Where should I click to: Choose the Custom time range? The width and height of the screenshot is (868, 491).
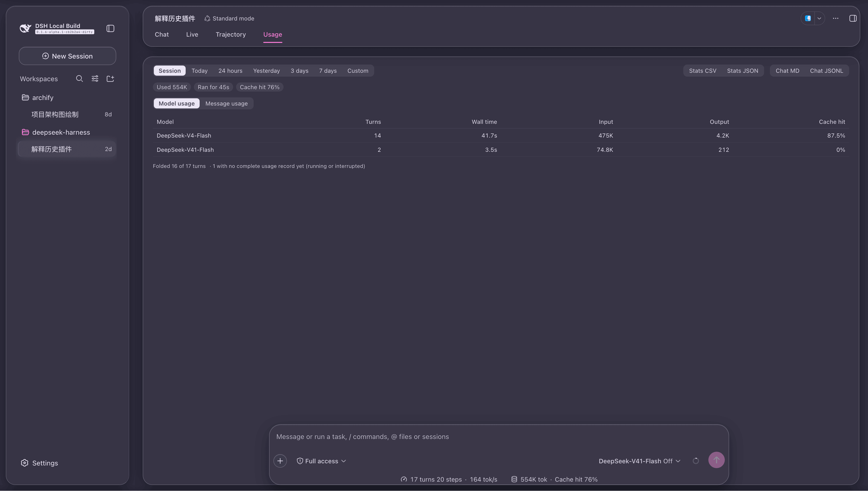pyautogui.click(x=358, y=71)
